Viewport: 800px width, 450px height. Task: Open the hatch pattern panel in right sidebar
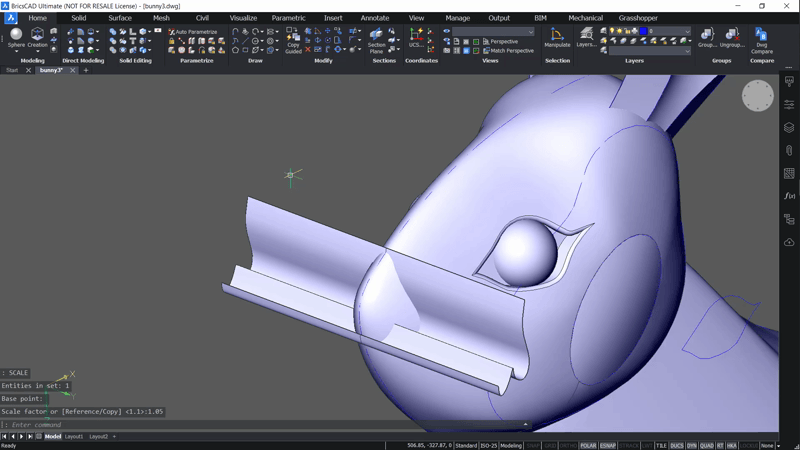coord(789,173)
